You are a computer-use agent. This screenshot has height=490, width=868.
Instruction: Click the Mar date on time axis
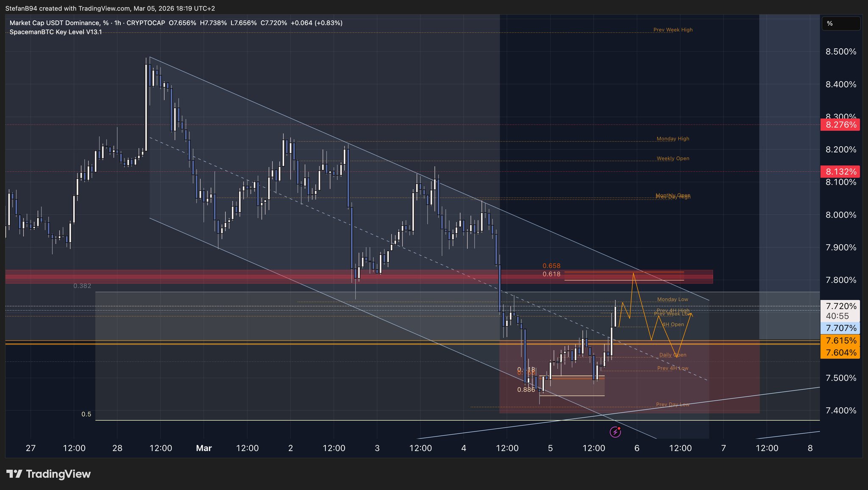[204, 448]
